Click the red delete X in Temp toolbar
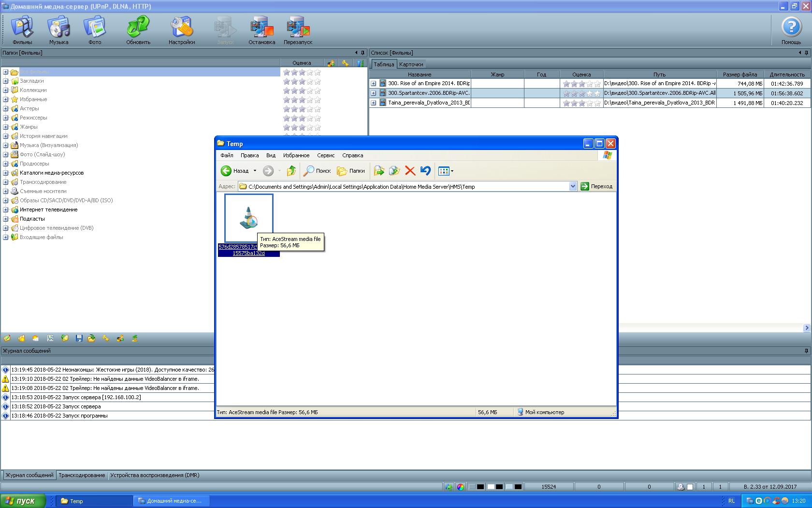The image size is (812, 508). click(410, 171)
